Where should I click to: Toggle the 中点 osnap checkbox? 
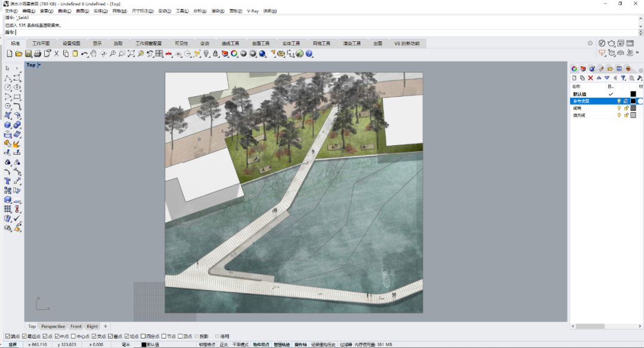tap(57, 337)
